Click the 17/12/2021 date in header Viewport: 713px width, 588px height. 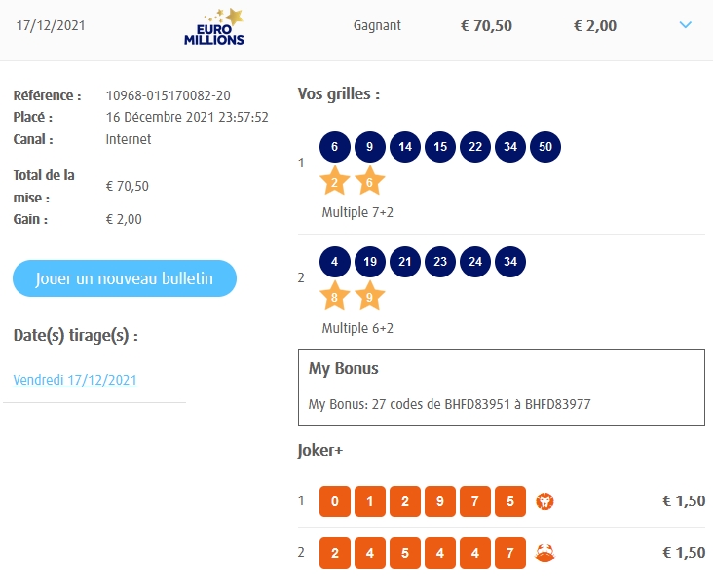click(x=51, y=25)
